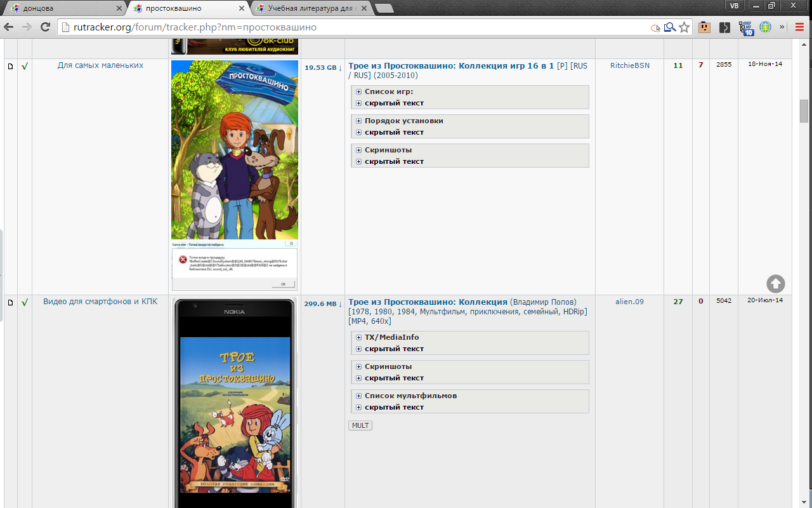Close the донцова tab
812x508 pixels.
point(119,8)
